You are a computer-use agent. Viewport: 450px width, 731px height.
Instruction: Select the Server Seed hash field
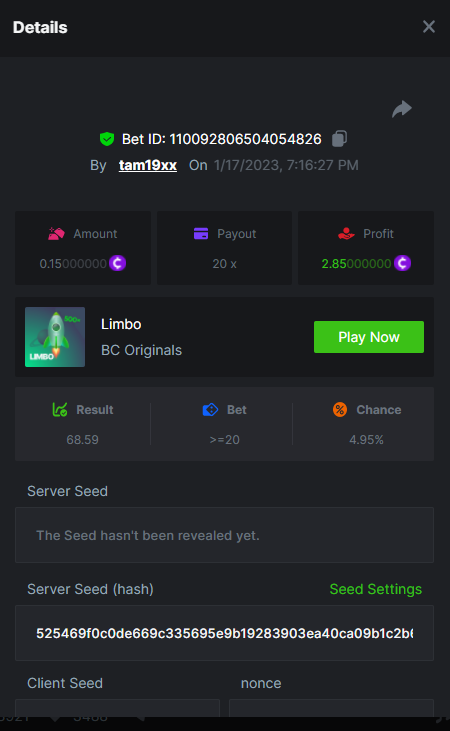[224, 633]
